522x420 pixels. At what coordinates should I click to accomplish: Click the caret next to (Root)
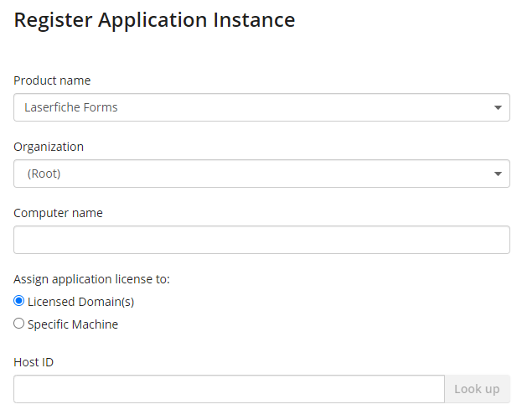coord(498,174)
